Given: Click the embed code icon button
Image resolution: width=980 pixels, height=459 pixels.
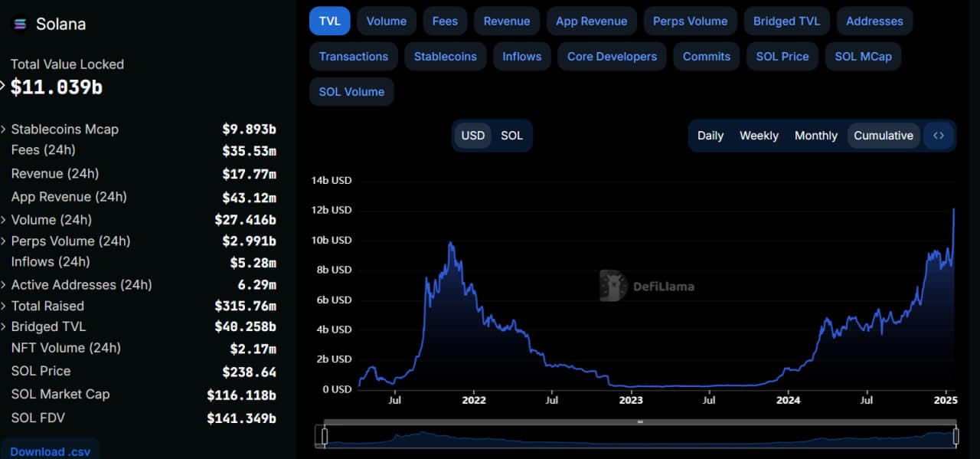Looking at the screenshot, I should click(939, 136).
